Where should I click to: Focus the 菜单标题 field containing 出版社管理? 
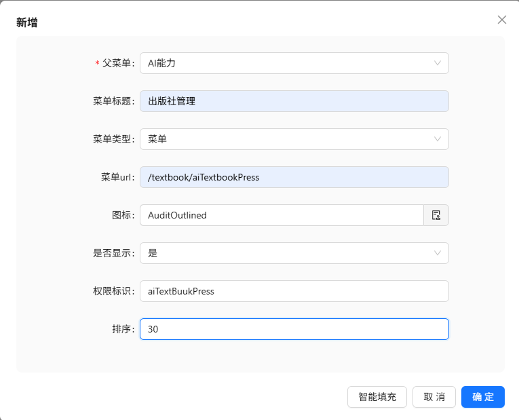point(294,101)
